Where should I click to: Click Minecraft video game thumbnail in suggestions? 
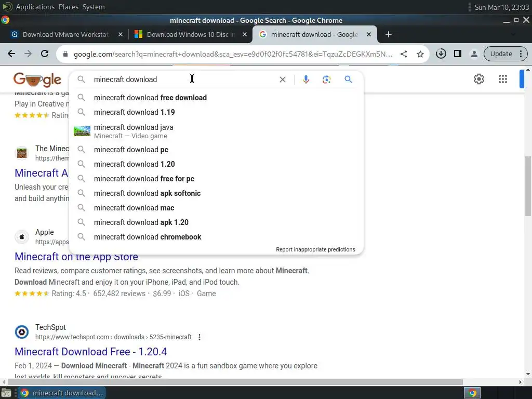tap(82, 131)
